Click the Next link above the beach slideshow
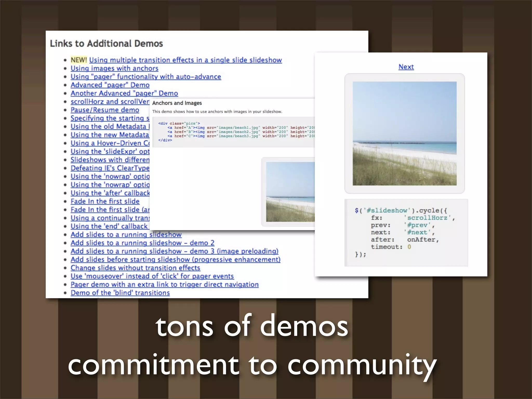This screenshot has height=399, width=532. coord(406,67)
